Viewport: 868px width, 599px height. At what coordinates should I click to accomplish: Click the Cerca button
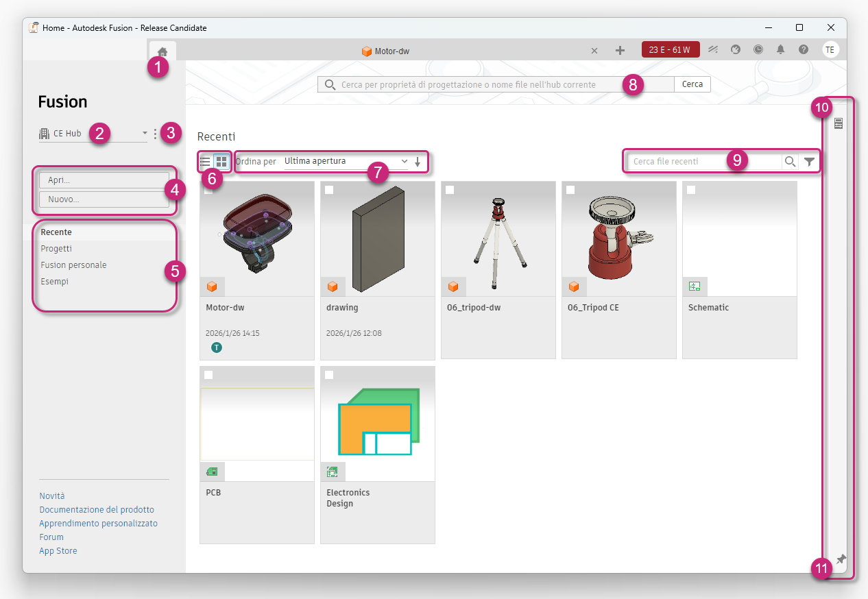(692, 84)
